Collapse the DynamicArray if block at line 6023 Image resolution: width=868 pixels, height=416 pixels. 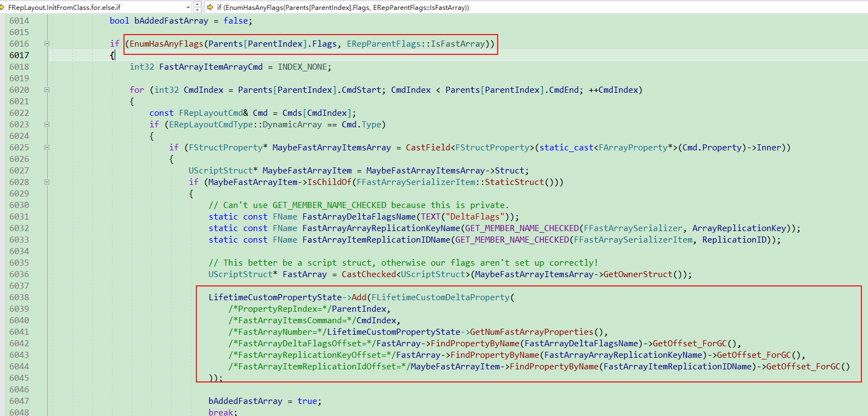point(47,125)
